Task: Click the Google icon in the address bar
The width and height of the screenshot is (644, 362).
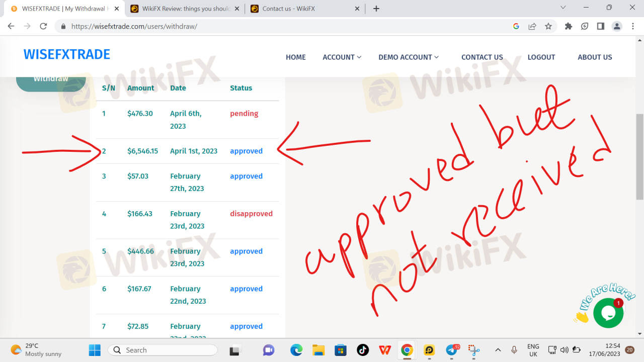Action: pos(516,26)
